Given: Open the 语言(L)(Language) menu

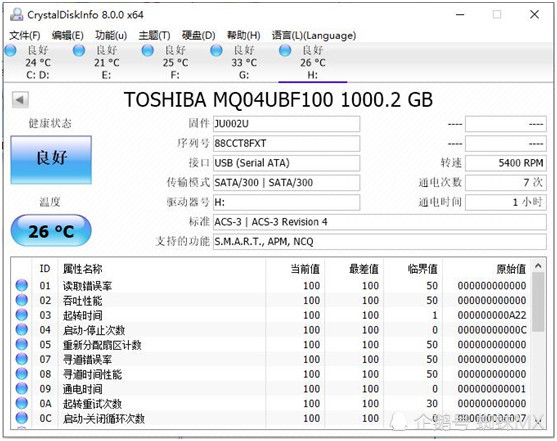Looking at the screenshot, I should [314, 35].
